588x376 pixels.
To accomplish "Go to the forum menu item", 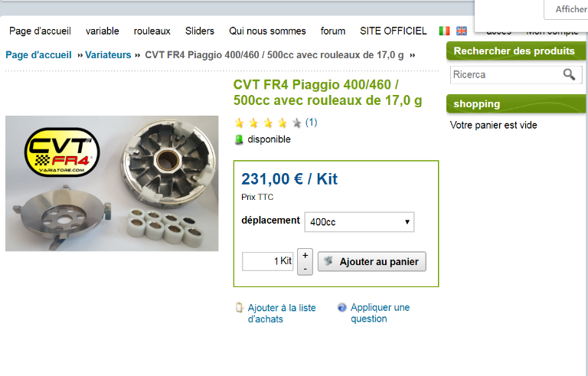I will (332, 31).
